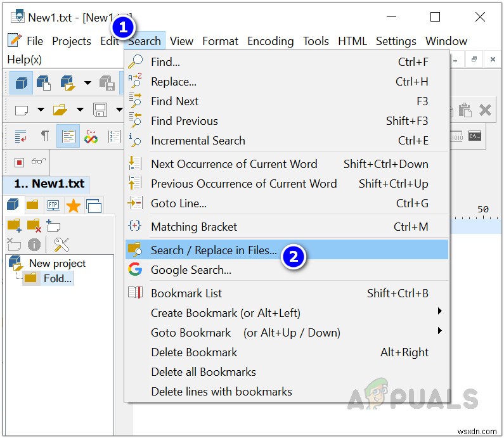Click the Matching Bracket braces icon
This screenshot has height=438, width=504.
coord(134,226)
